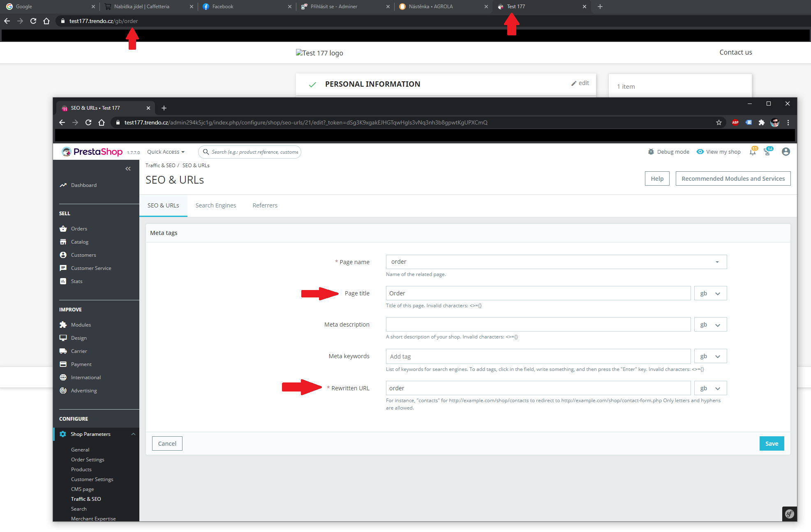Click the Save button

click(772, 443)
